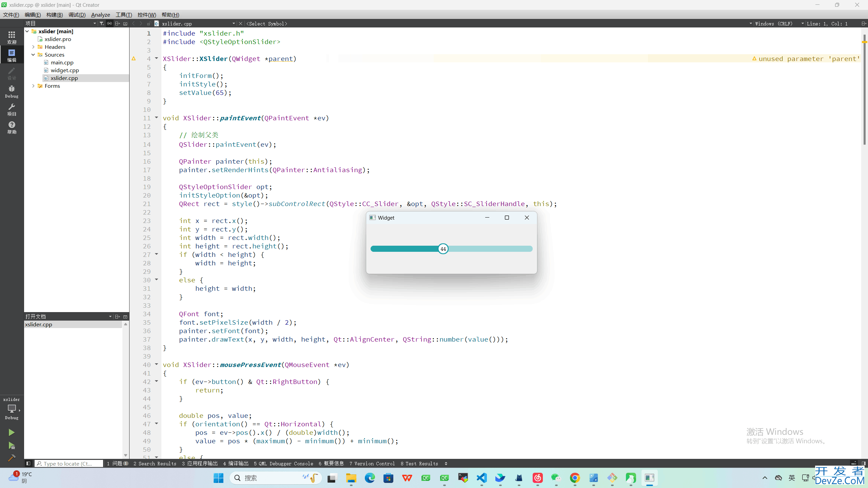Click the Type to locate input field
Viewport: 868px width, 488px height.
69,463
